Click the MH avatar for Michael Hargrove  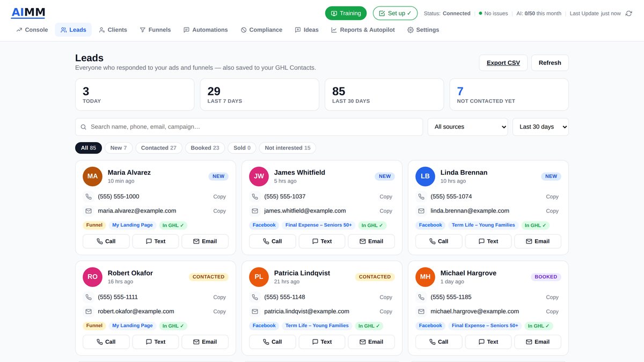(425, 277)
